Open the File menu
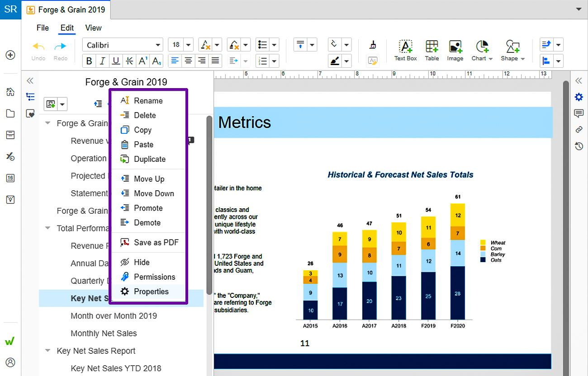 [43, 28]
